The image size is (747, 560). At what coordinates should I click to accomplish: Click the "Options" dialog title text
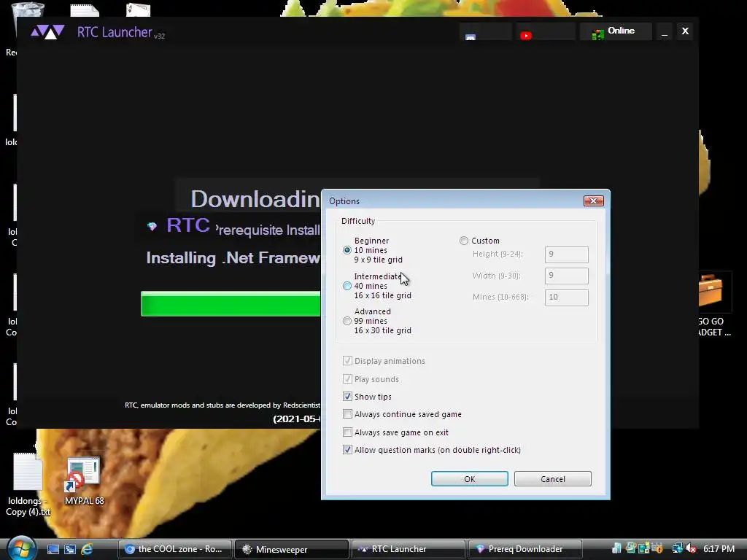point(344,201)
